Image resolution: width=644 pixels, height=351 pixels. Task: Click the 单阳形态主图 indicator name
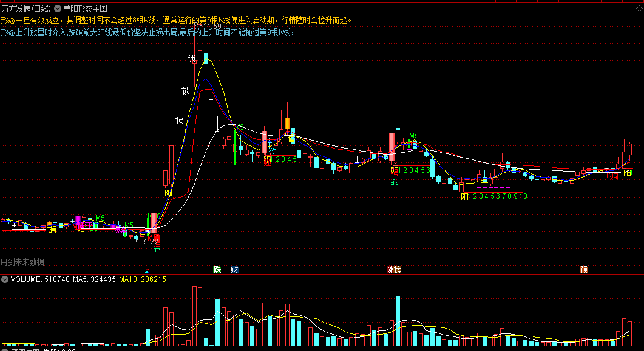tap(85, 8)
